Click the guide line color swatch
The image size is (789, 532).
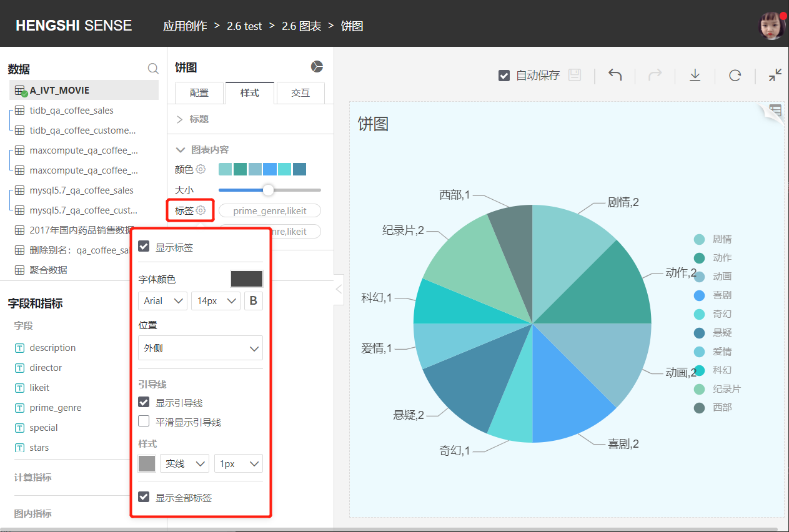click(147, 464)
